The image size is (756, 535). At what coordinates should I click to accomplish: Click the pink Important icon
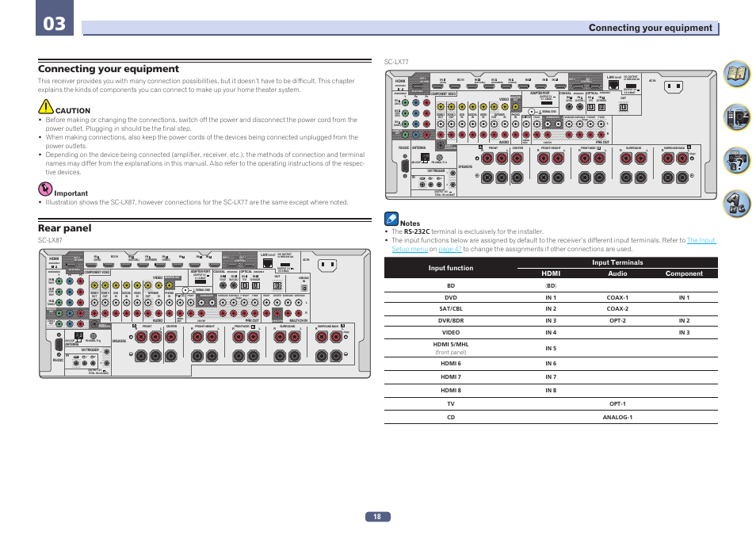(x=45, y=189)
